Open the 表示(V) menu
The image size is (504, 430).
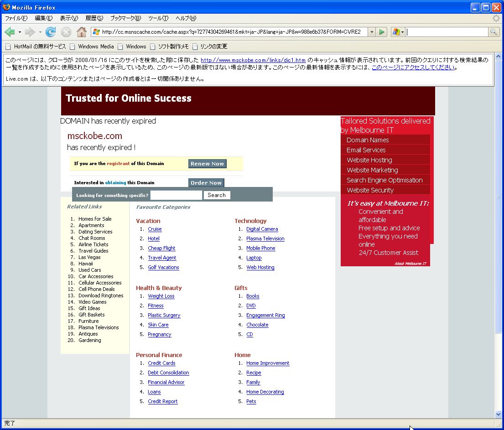click(69, 18)
